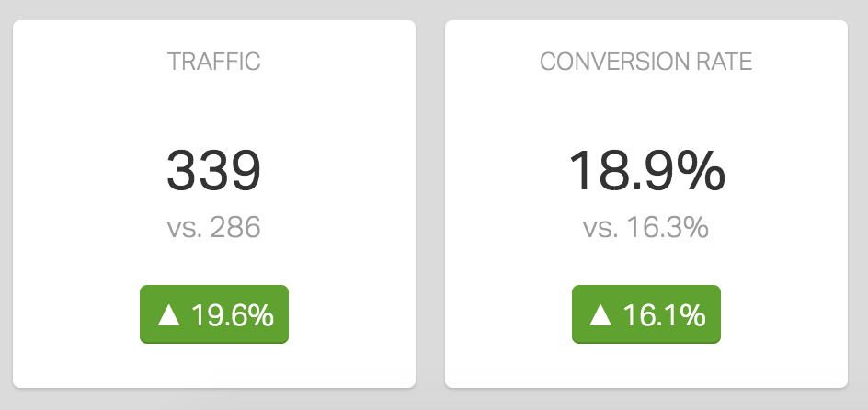
Task: Select the TRAFFIC card heading
Action: point(214,63)
